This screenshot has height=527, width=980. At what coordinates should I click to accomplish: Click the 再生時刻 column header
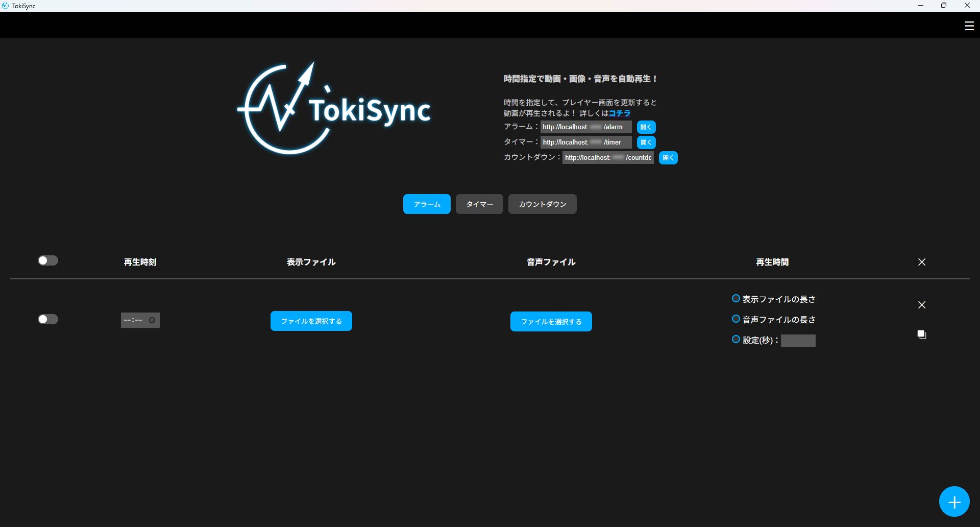(140, 262)
